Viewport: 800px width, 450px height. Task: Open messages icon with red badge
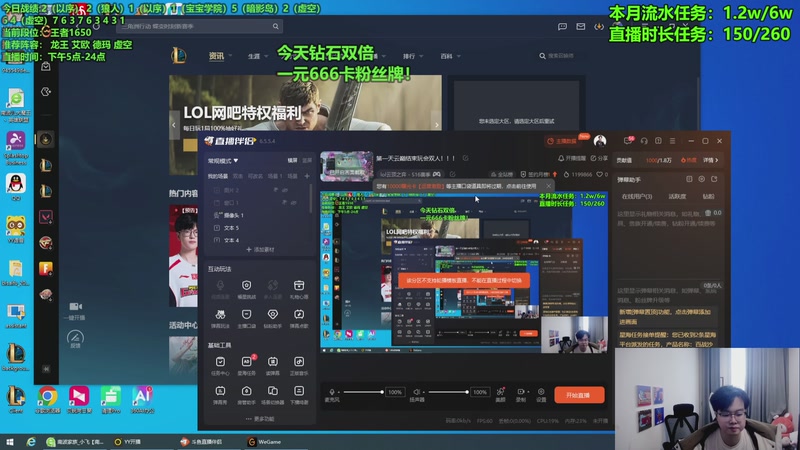point(628,141)
